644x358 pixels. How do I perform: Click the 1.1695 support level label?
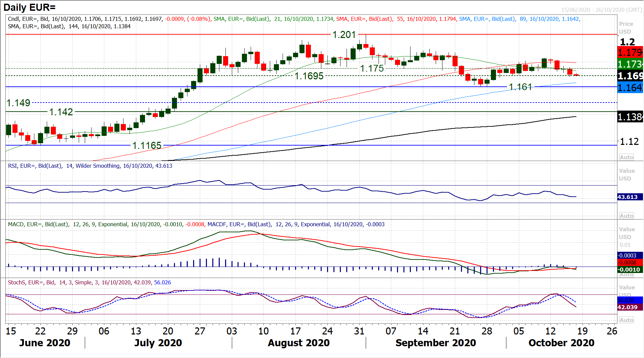click(x=309, y=76)
